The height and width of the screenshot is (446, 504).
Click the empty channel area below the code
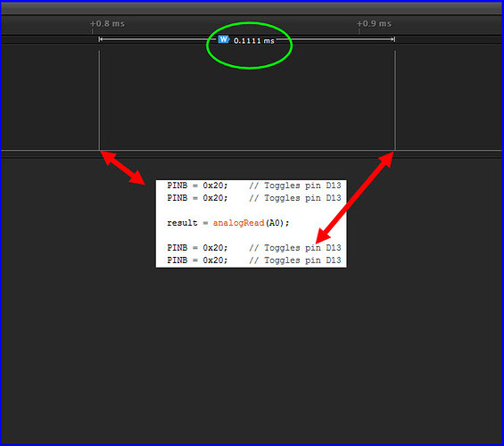pyautogui.click(x=252, y=353)
